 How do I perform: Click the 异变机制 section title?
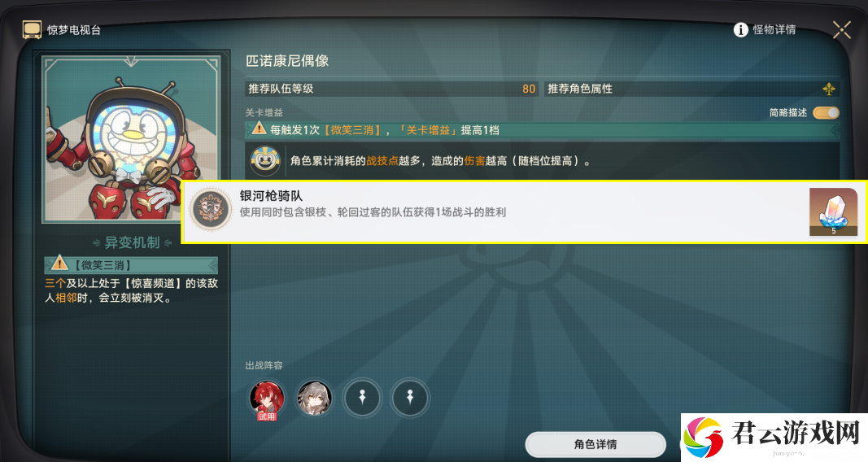pyautogui.click(x=132, y=242)
